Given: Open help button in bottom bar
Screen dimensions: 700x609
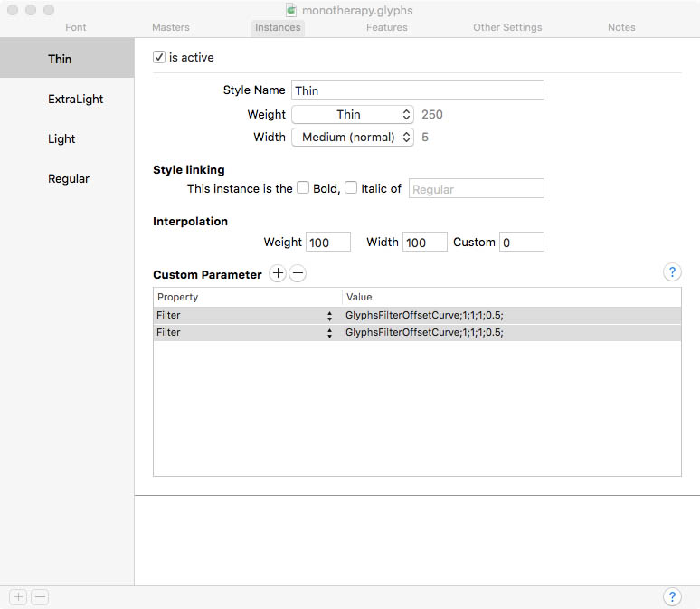Looking at the screenshot, I should pyautogui.click(x=672, y=596).
